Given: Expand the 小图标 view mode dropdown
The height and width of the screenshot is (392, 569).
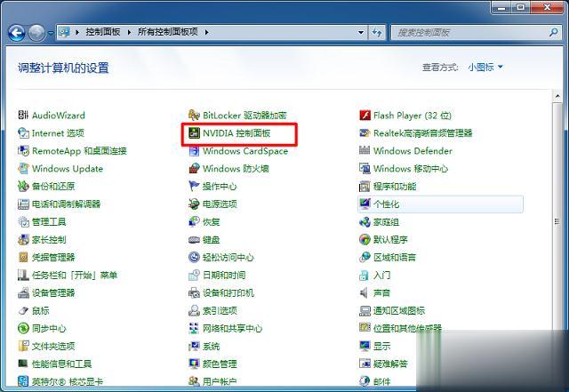Looking at the screenshot, I should click(x=485, y=68).
